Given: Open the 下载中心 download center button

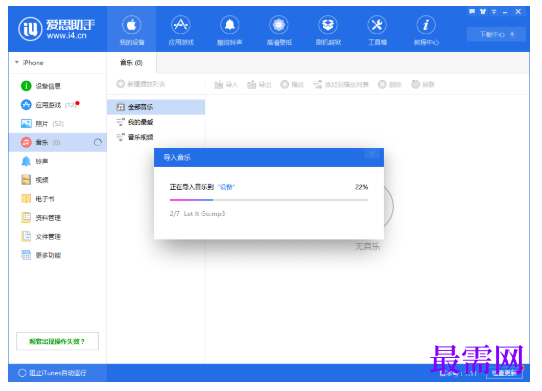Looking at the screenshot, I should 496,35.
